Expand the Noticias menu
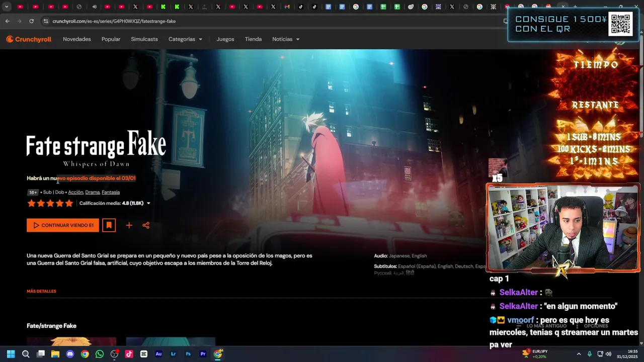 pos(286,39)
